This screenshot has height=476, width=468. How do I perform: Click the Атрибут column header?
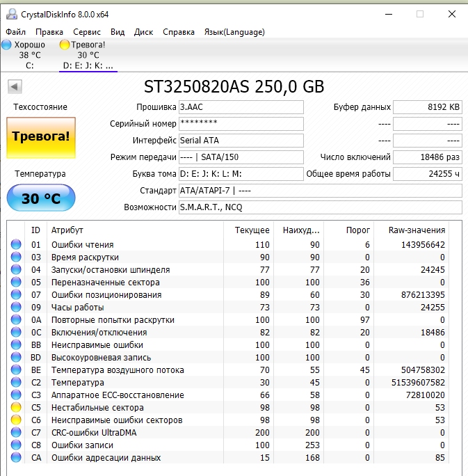pyautogui.click(x=67, y=230)
